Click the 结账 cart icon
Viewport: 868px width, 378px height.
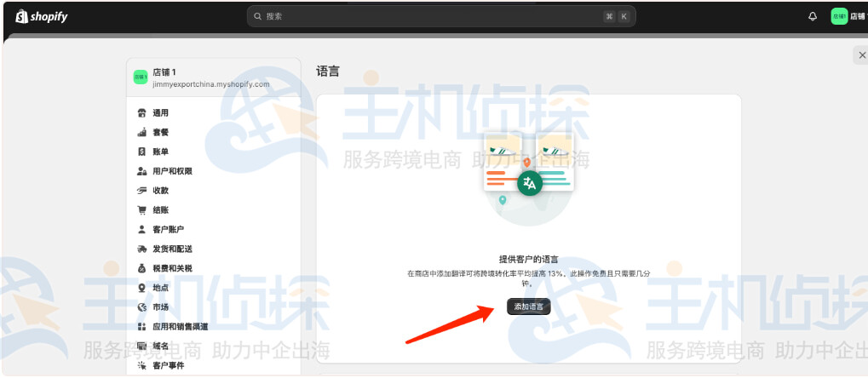point(141,210)
